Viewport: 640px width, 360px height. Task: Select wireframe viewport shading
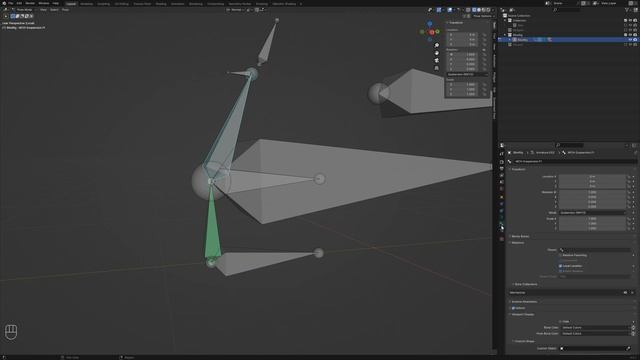[x=474, y=10]
